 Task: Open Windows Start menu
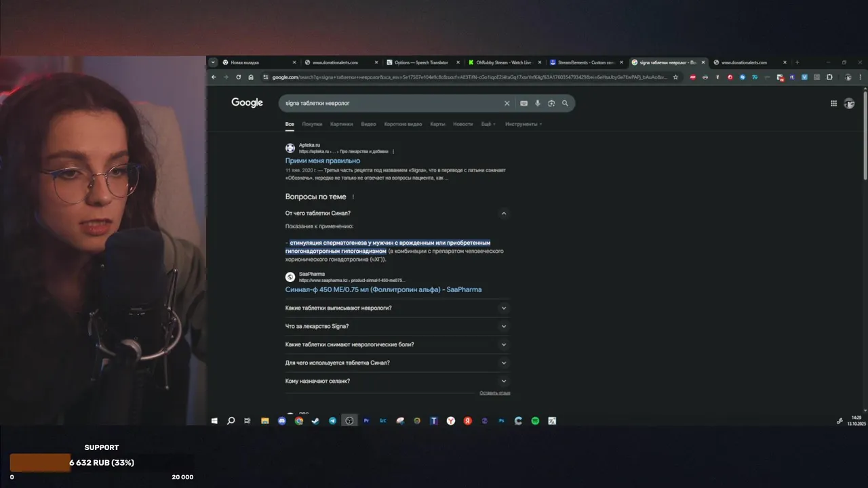click(x=214, y=421)
